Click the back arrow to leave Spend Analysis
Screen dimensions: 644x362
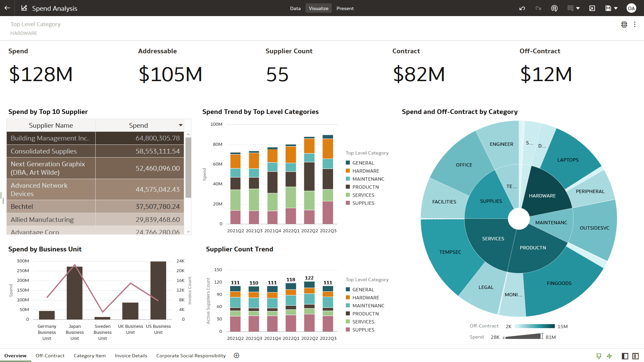7,8
